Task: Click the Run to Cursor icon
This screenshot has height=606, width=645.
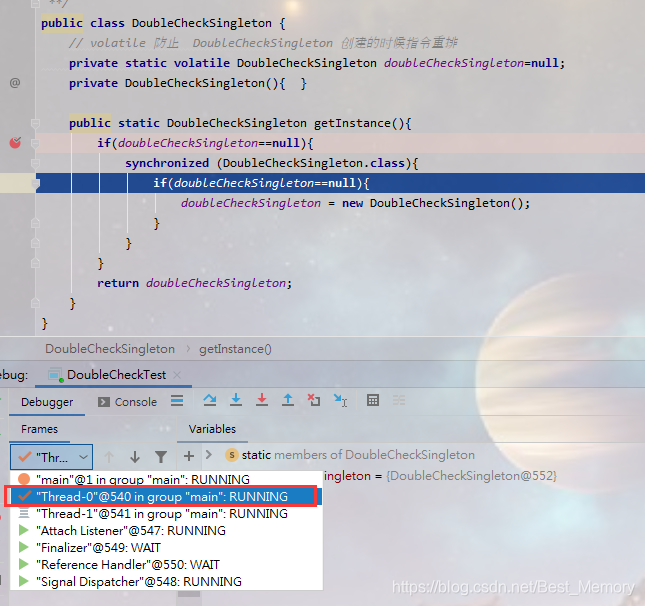Action: tap(340, 400)
